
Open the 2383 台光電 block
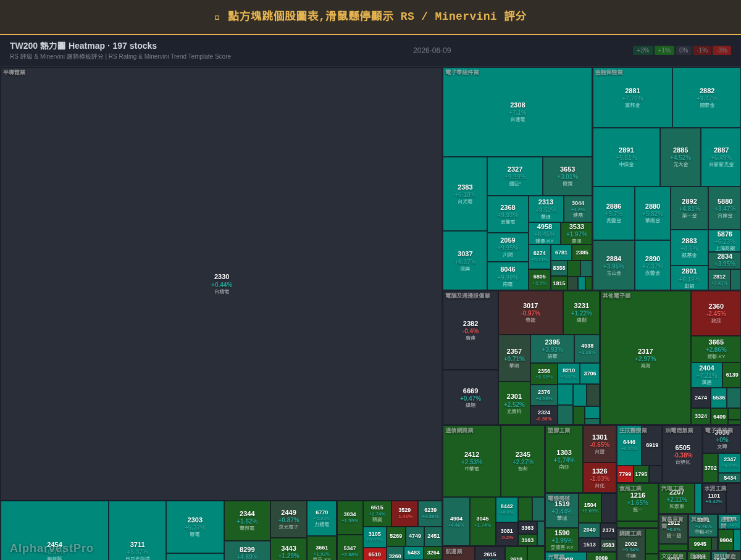coord(465,194)
